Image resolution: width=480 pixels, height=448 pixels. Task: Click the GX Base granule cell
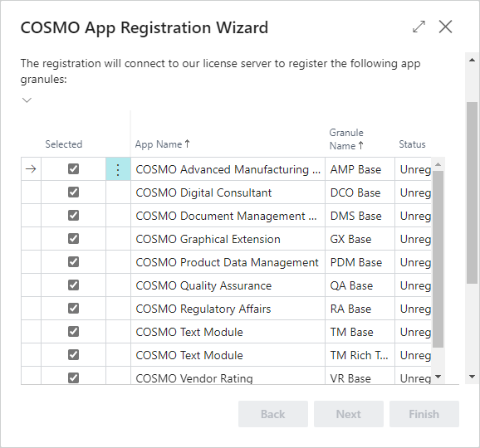click(360, 239)
